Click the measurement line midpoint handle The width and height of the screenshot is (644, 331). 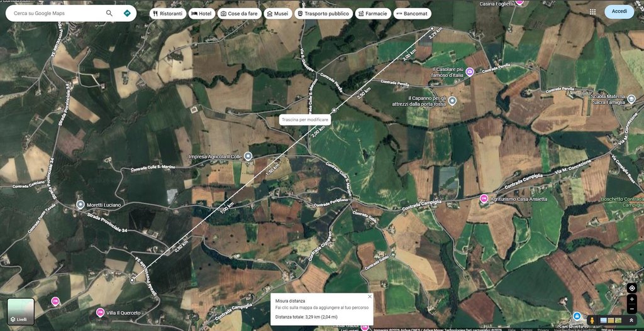(334, 111)
